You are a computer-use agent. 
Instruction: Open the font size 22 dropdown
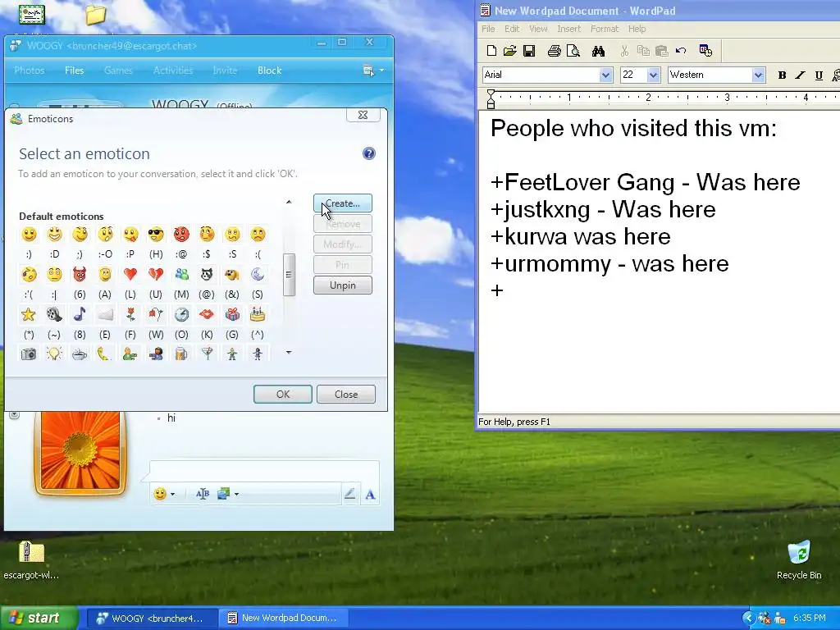click(x=653, y=75)
